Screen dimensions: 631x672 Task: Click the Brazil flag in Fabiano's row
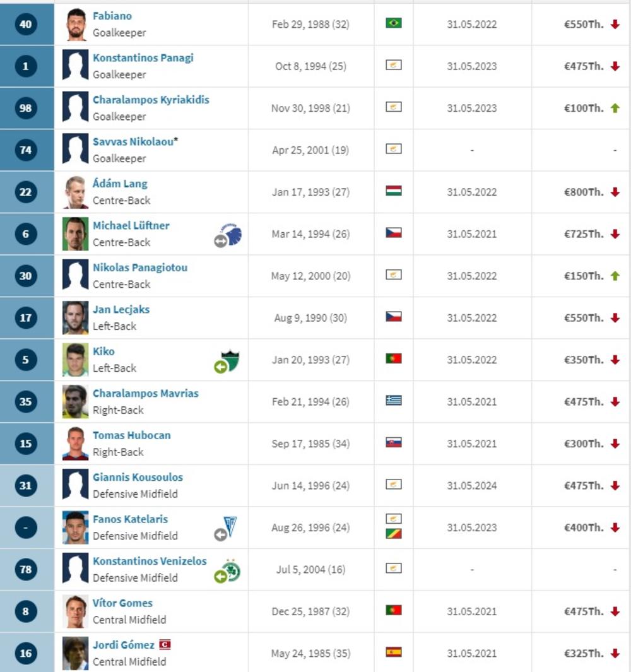[x=394, y=23]
